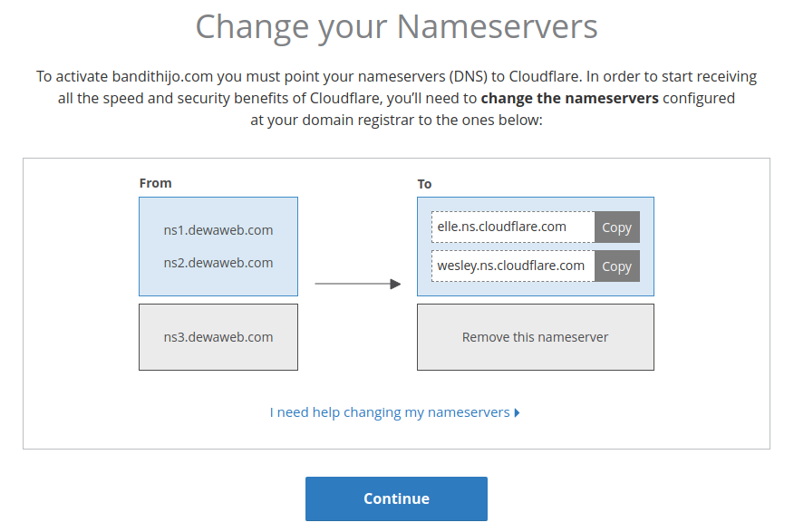Click the From column label
Viewport: 794px width, 532px height.
tap(155, 183)
